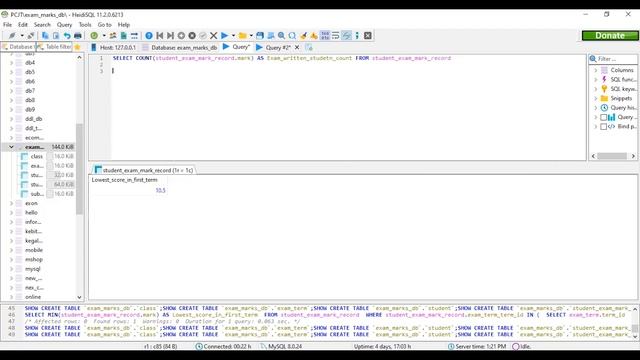The width and height of the screenshot is (640, 360).
Task: Click the print icon
Action: (x=78, y=36)
